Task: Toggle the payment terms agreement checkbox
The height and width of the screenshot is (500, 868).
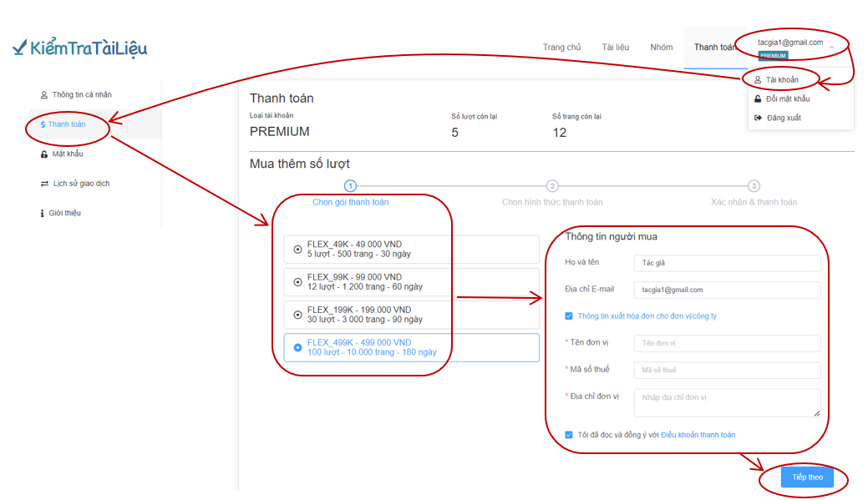Action: pyautogui.click(x=569, y=435)
